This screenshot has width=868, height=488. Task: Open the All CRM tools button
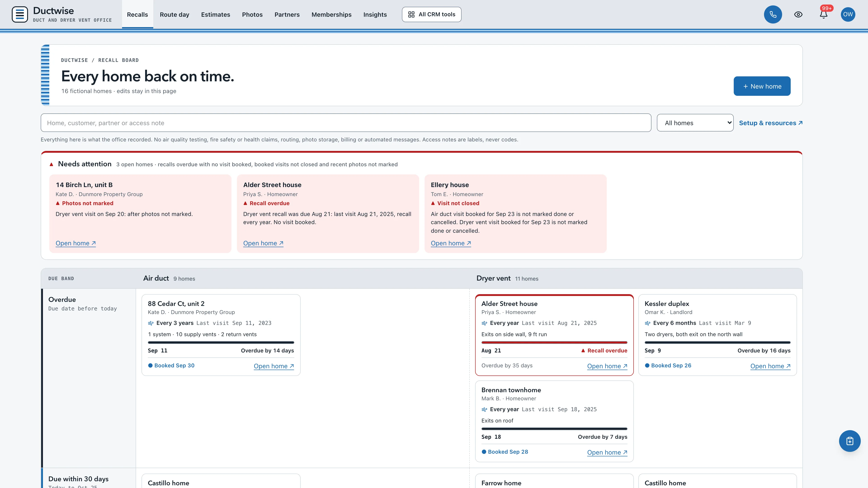(x=431, y=14)
